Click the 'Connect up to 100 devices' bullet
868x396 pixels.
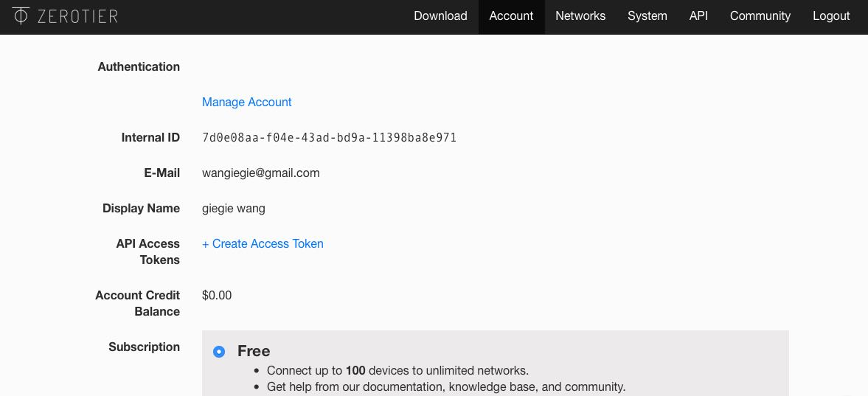(397, 370)
